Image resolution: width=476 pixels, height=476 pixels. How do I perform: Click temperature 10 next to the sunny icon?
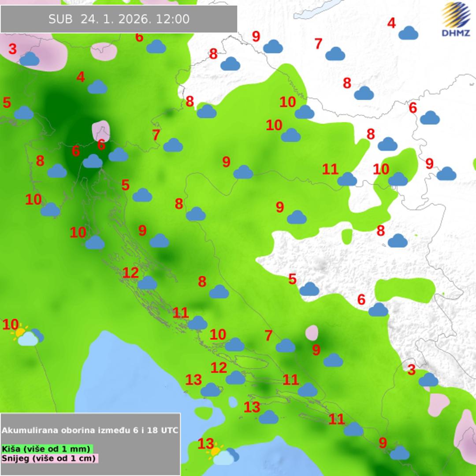pyautogui.click(x=11, y=325)
